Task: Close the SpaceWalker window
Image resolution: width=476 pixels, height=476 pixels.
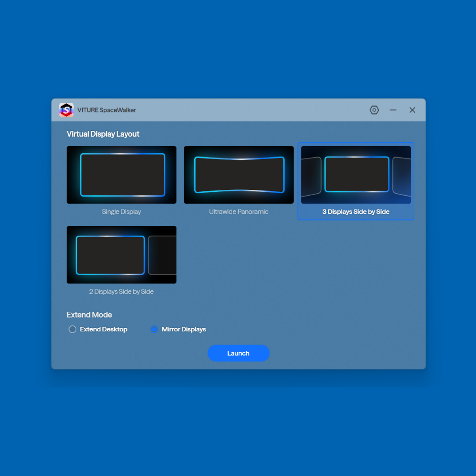Action: [x=412, y=110]
